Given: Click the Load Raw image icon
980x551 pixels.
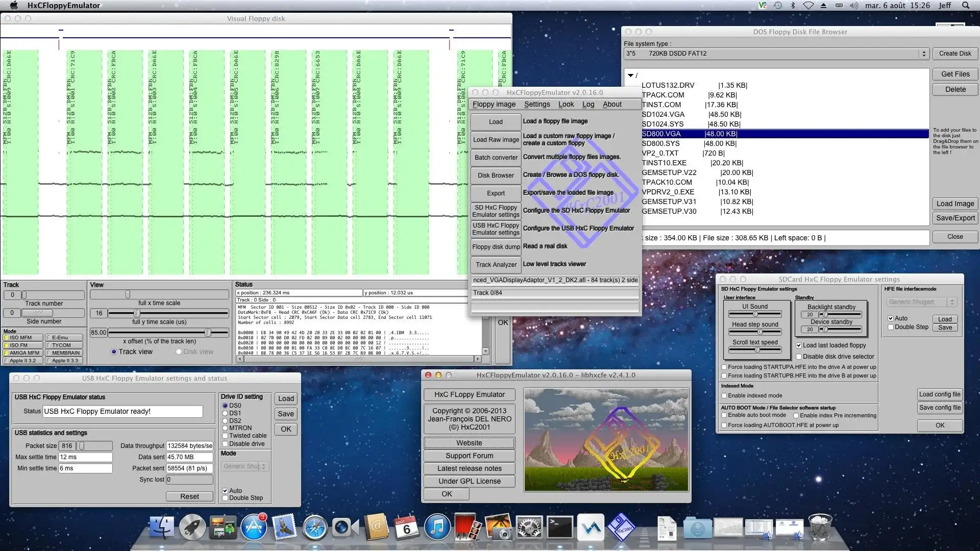Looking at the screenshot, I should pyautogui.click(x=496, y=139).
